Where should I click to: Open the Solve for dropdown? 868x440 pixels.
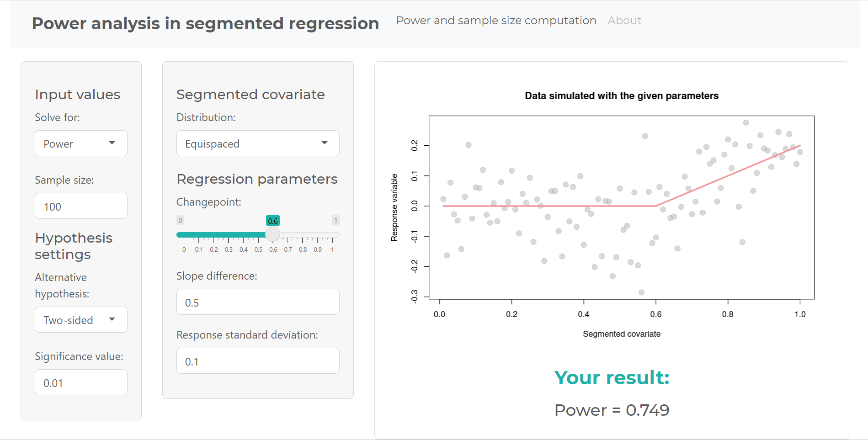click(80, 143)
